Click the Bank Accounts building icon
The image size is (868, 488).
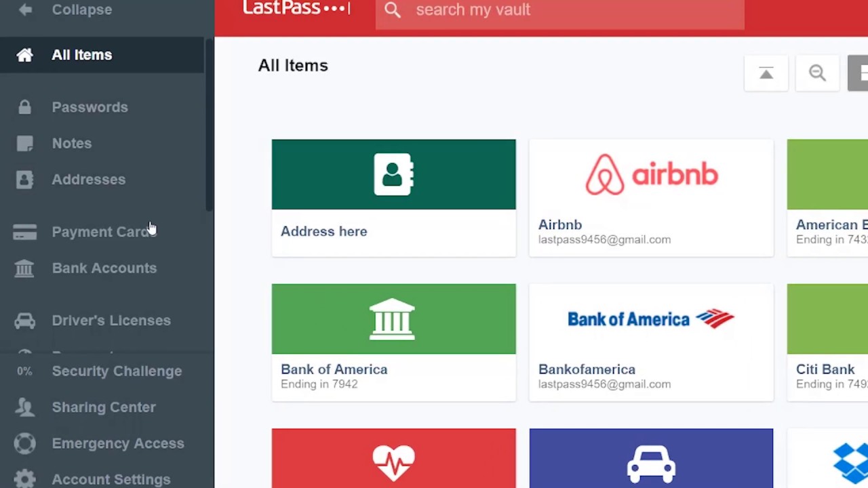(25, 268)
